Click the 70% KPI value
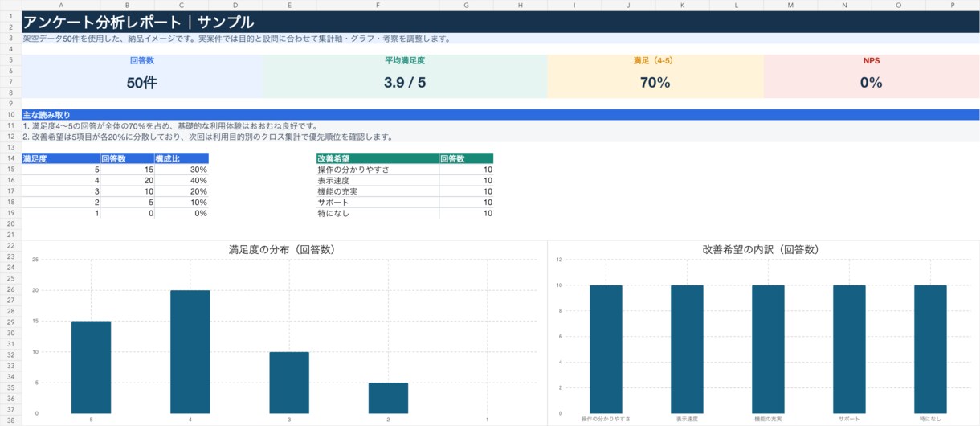 [655, 82]
